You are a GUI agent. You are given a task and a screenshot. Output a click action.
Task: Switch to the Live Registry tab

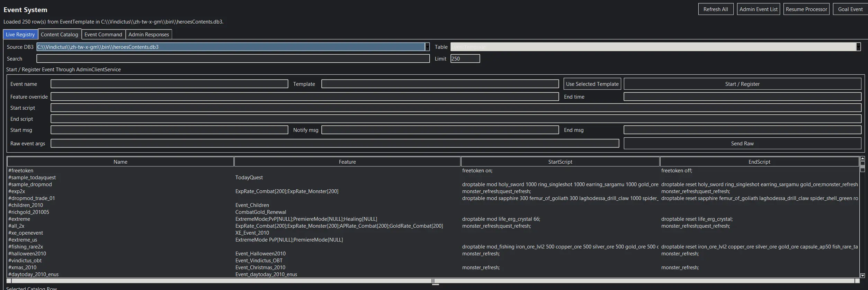[20, 34]
